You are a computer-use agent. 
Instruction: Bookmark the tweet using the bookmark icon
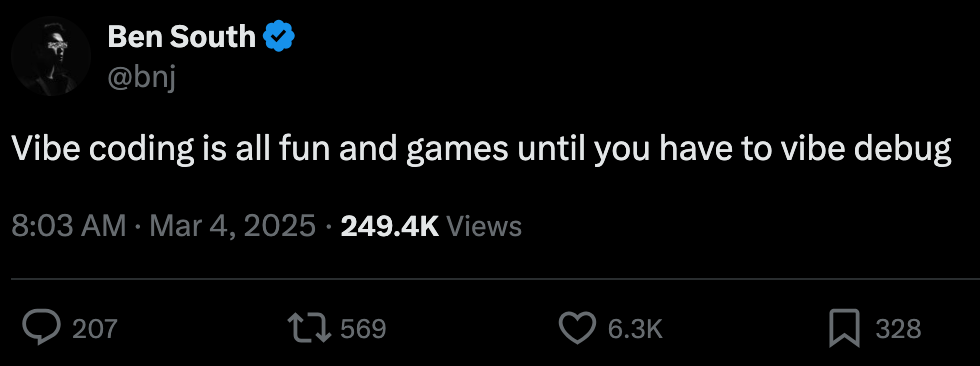[x=844, y=329]
